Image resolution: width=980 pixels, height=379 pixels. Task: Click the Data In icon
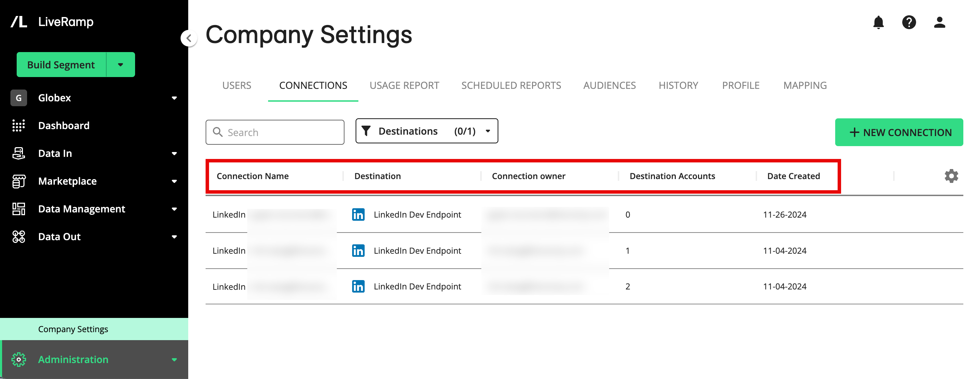click(x=19, y=153)
